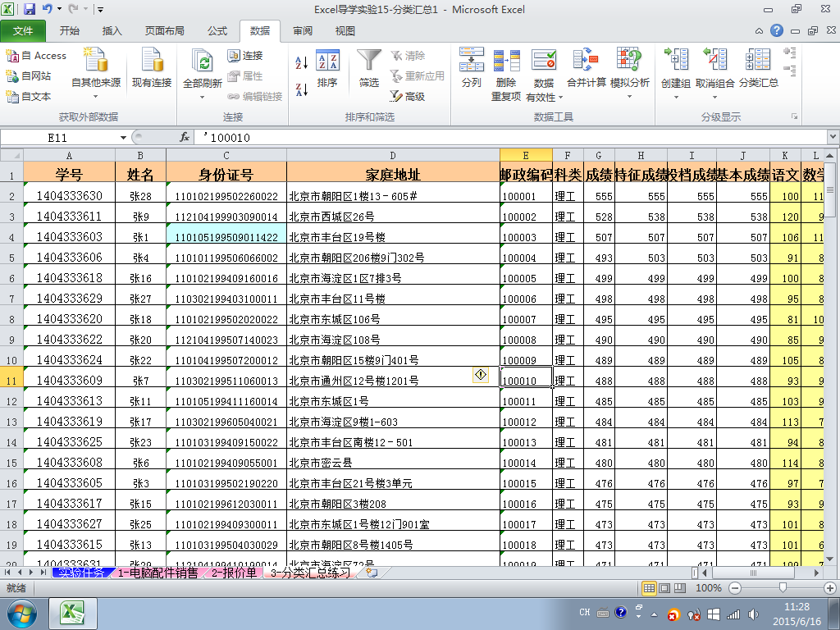Click Remove Duplicates (删除重复项) icon
The width and height of the screenshot is (840, 630).
506,62
